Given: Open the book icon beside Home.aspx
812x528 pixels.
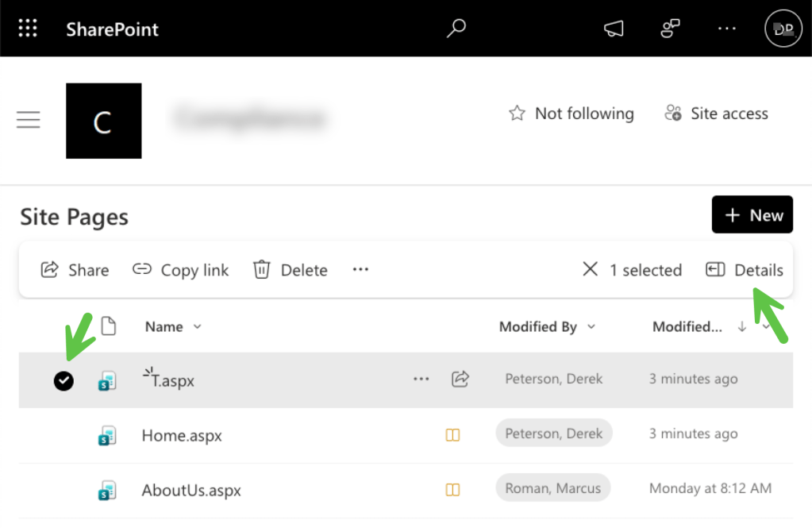Looking at the screenshot, I should pos(452,435).
